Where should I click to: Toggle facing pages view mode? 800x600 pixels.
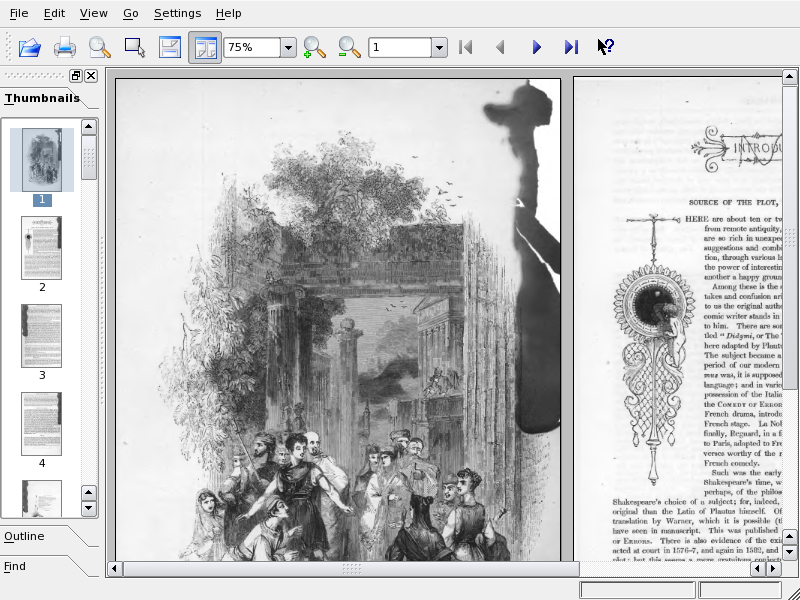pyautogui.click(x=205, y=47)
